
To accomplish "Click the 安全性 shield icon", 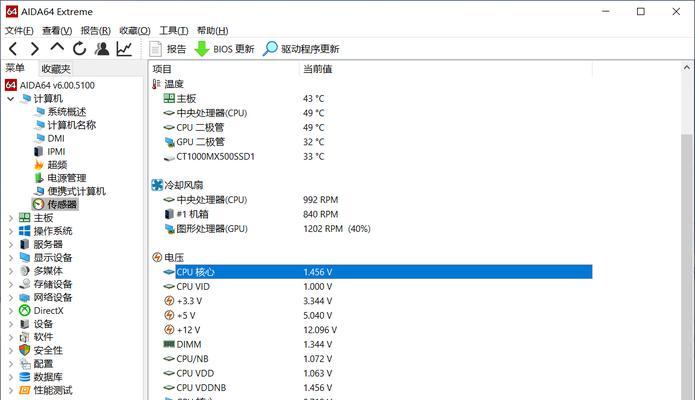I will 25,350.
